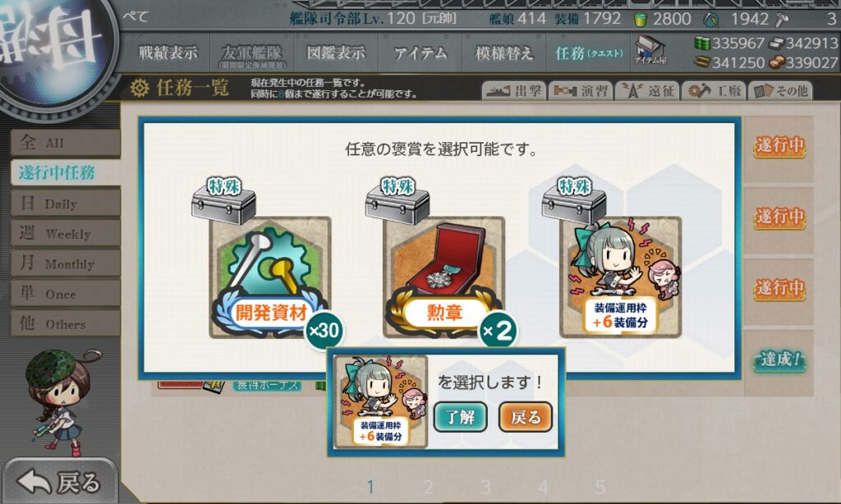Image resolution: width=841 pixels, height=504 pixels.
Task: Open the 戦績表示 menu item
Action: [168, 53]
